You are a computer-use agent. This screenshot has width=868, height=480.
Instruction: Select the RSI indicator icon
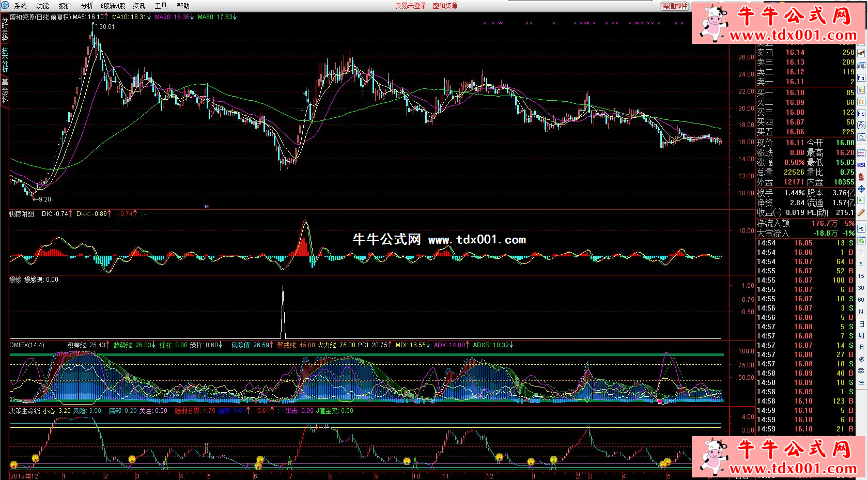point(861,165)
